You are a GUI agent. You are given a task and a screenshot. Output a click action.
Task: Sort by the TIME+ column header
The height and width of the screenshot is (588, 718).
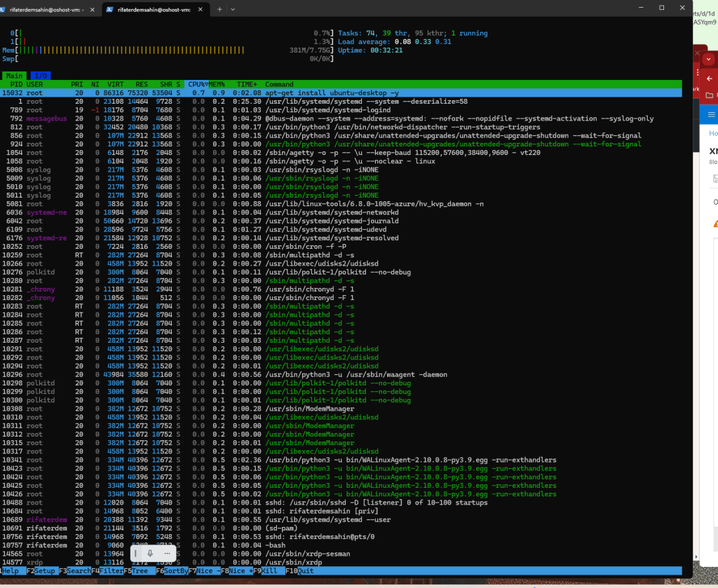[x=247, y=84]
